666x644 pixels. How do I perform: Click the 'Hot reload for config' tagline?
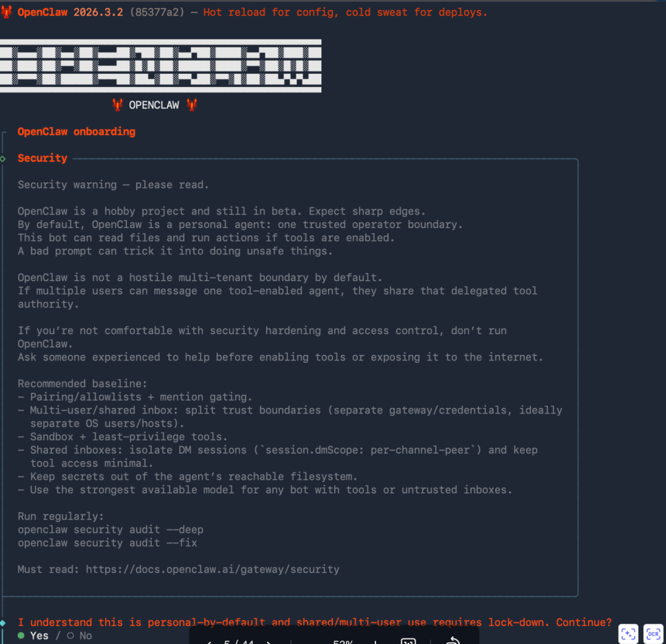(x=345, y=12)
